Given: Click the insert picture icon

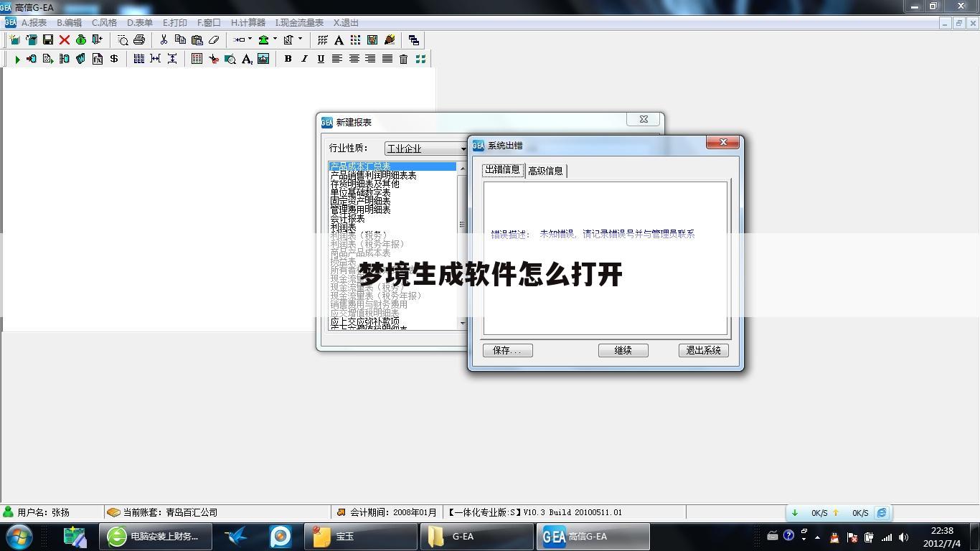Looking at the screenshot, I should click(263, 59).
